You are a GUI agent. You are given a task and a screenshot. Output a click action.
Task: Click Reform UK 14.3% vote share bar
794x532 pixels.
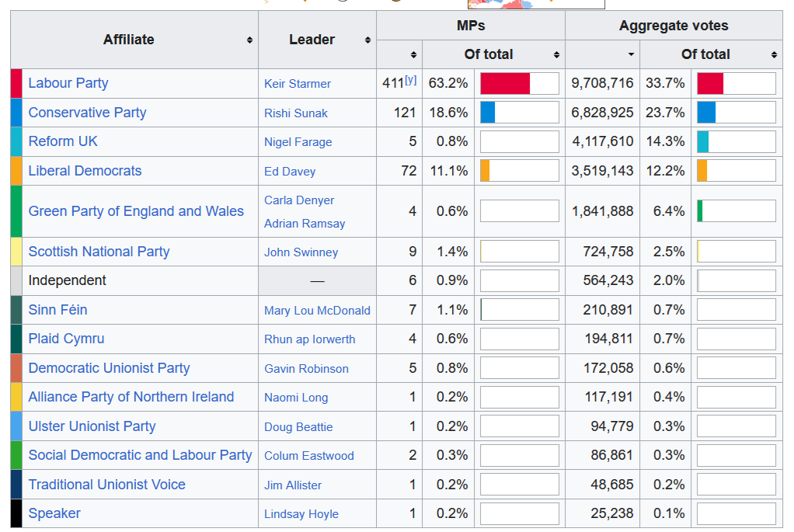point(737,141)
